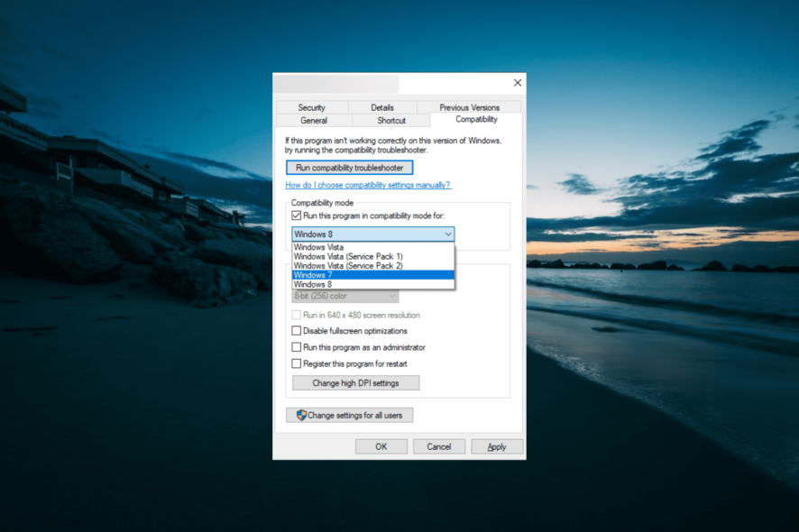Confirm with the OK button
The height and width of the screenshot is (532, 799).
point(381,447)
